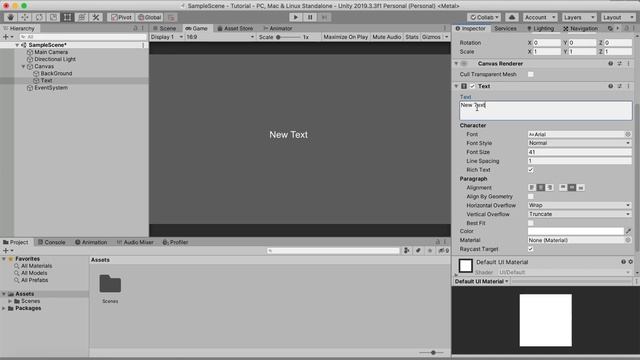The image size is (640, 360).
Task: Select the Scale tool
Action: [53, 17]
